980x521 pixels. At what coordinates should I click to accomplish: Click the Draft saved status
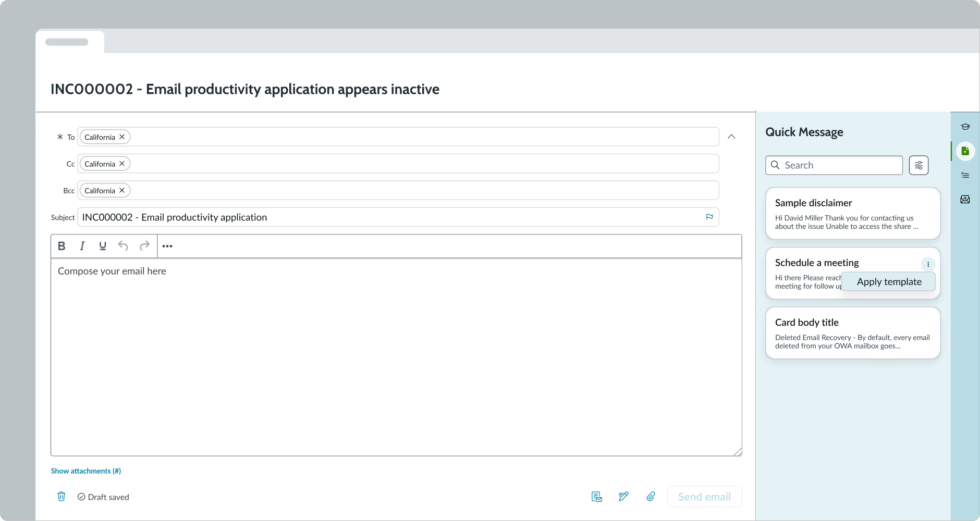[103, 497]
